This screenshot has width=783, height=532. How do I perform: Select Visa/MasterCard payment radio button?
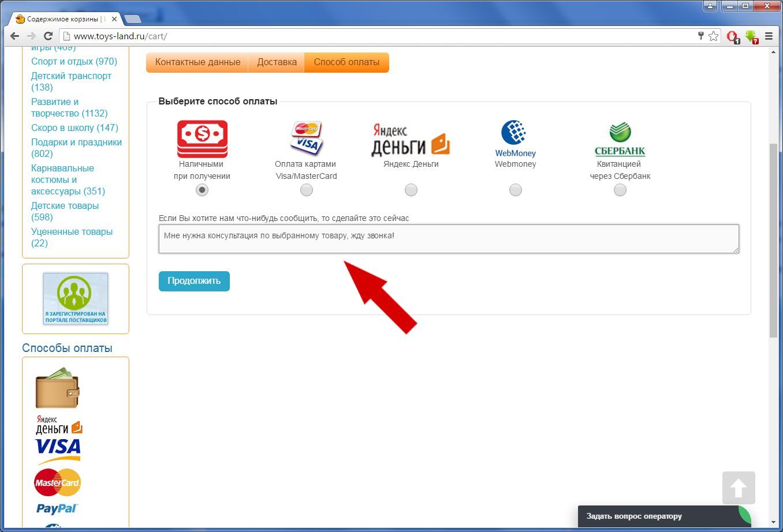[x=307, y=190]
